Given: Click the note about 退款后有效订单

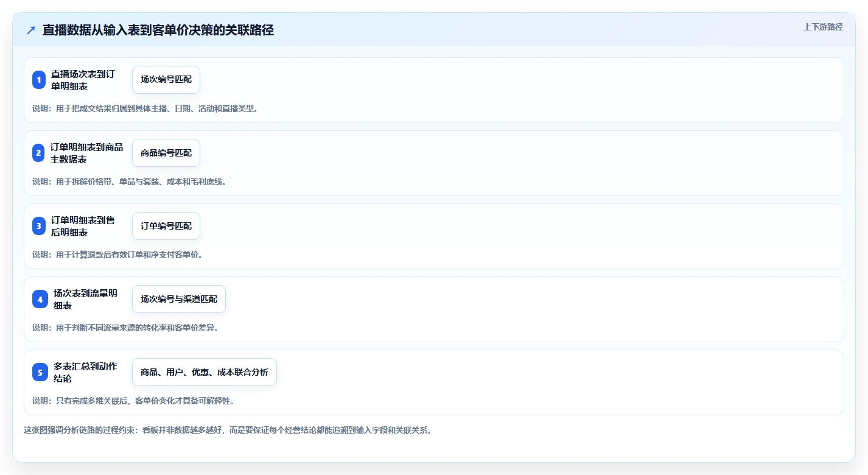Looking at the screenshot, I should [x=117, y=255].
